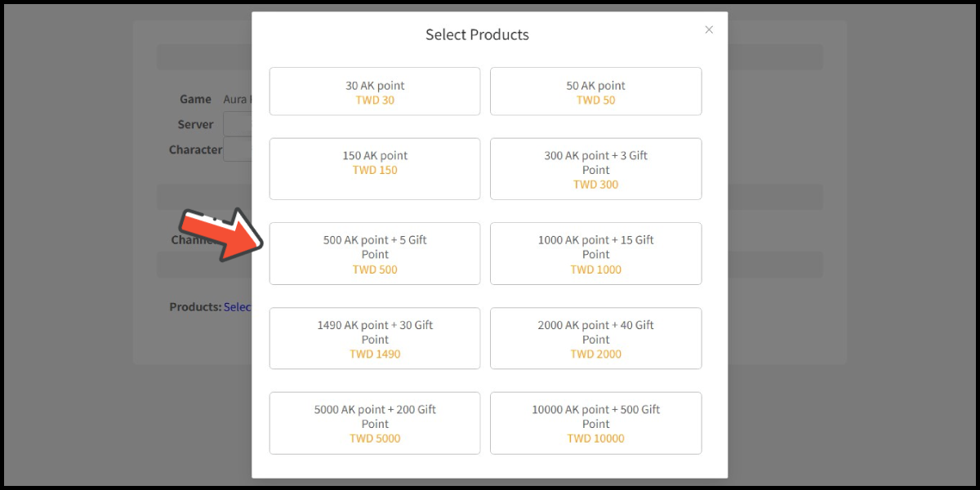Click the Character input field
The image size is (980, 490).
click(x=238, y=149)
